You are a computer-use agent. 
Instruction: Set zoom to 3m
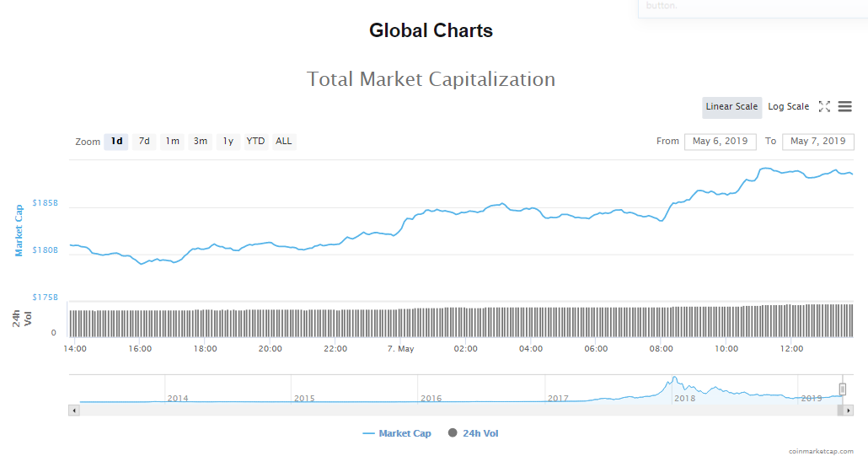click(201, 142)
